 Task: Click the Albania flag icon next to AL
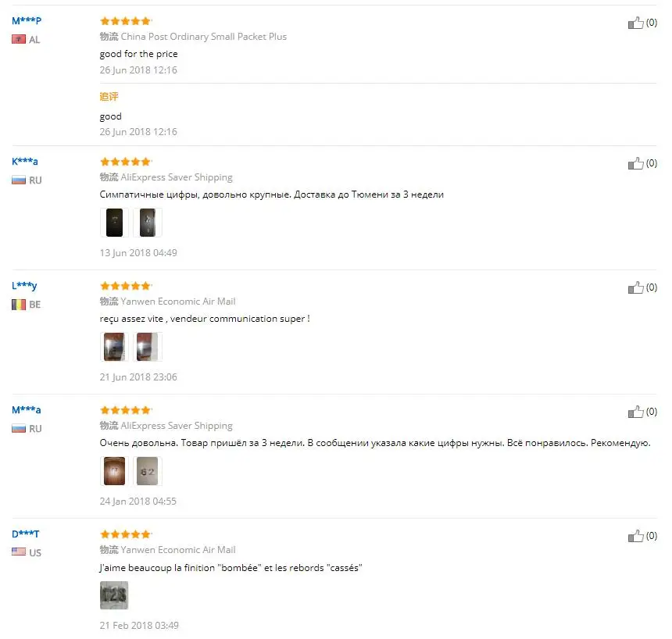point(19,39)
